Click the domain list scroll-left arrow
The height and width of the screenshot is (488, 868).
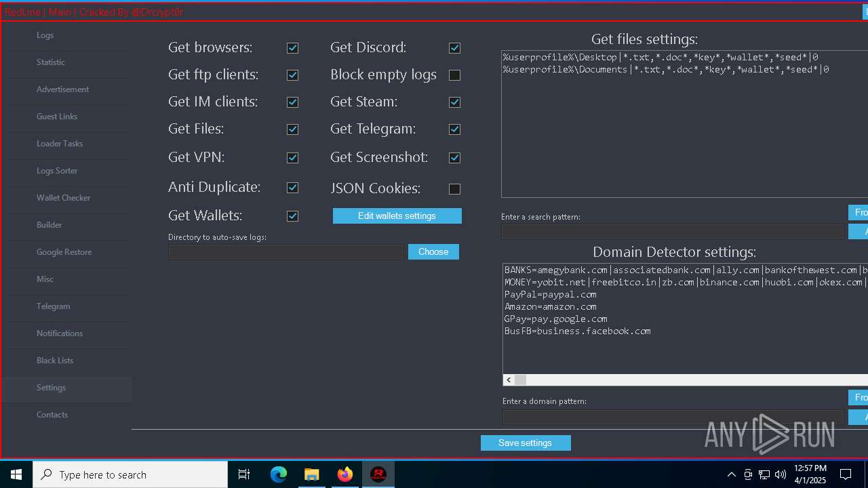509,380
